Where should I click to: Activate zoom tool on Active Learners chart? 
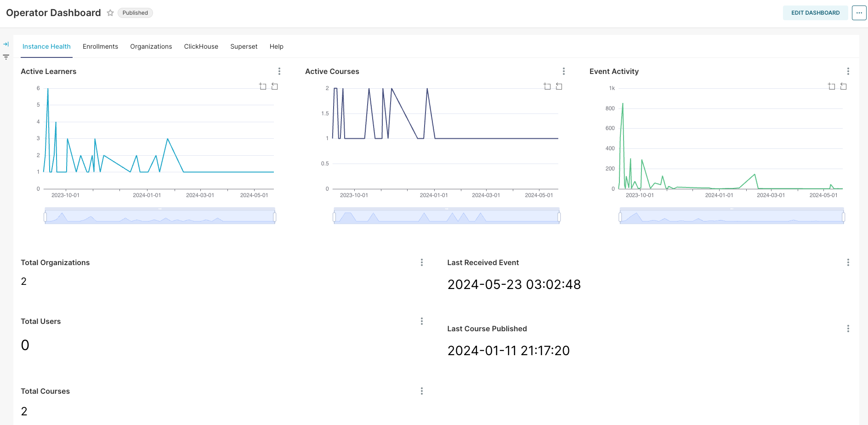pyautogui.click(x=263, y=86)
